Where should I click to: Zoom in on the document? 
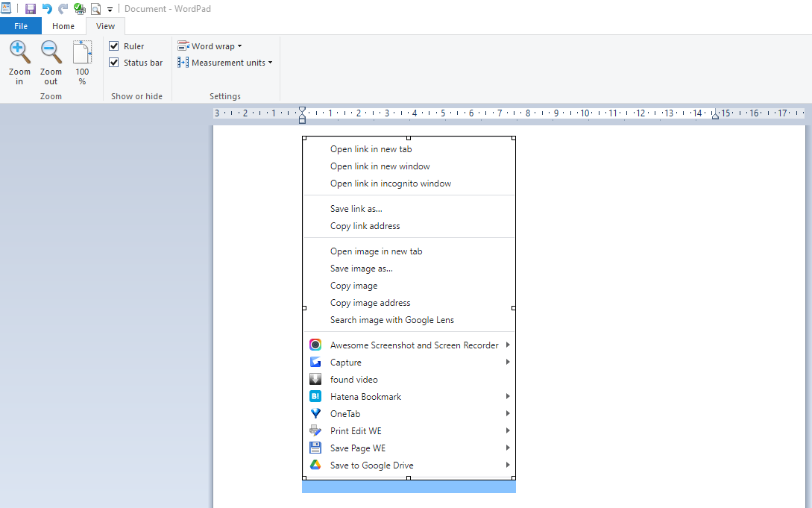click(19, 63)
